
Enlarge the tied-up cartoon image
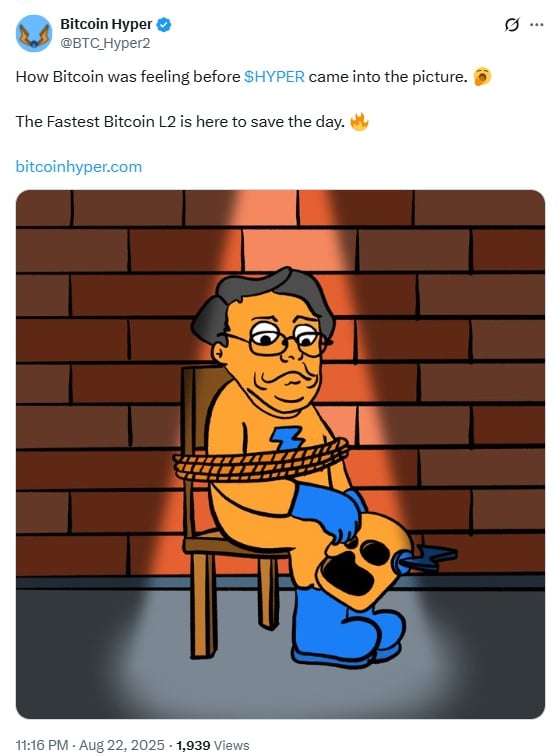(280, 454)
